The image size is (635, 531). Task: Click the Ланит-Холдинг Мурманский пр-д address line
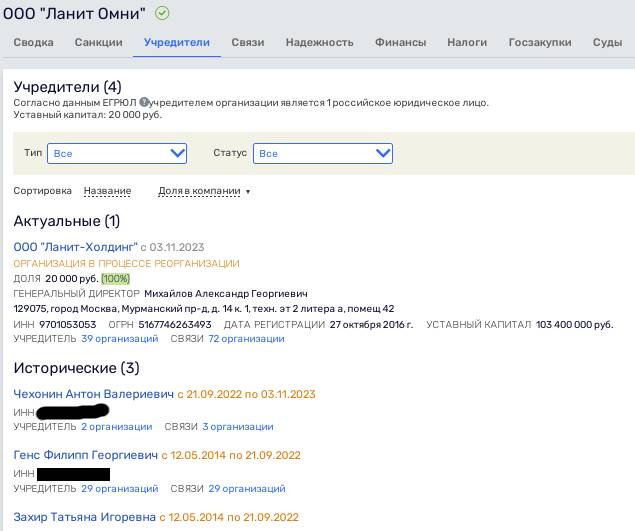click(204, 309)
